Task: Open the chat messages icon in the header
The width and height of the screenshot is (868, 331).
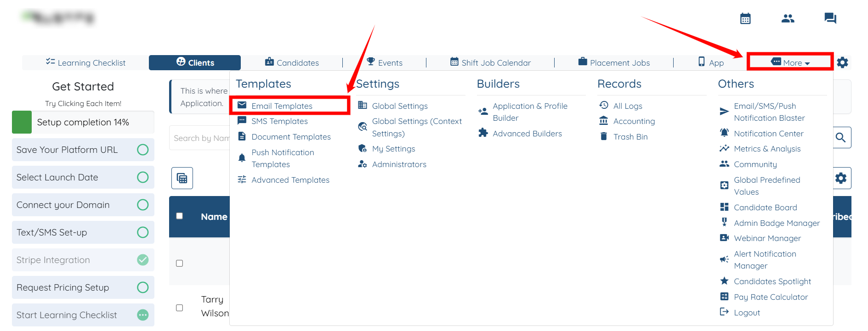Action: pyautogui.click(x=830, y=18)
